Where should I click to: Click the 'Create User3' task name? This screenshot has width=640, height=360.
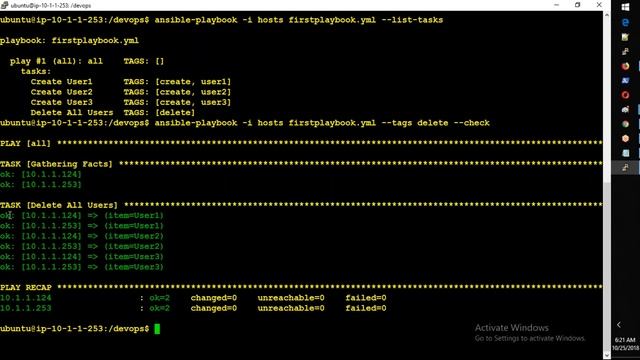[62, 102]
